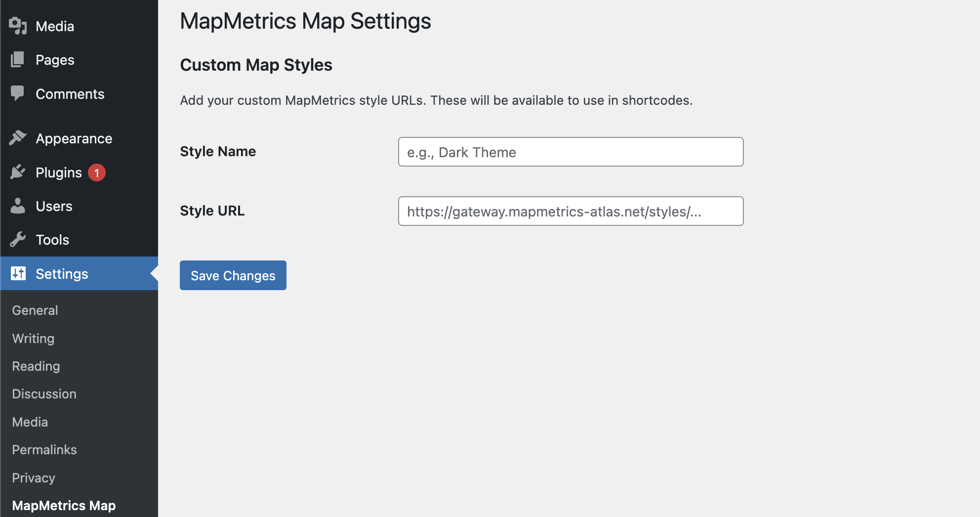Open the Pages menu item
980x517 pixels.
point(79,60)
